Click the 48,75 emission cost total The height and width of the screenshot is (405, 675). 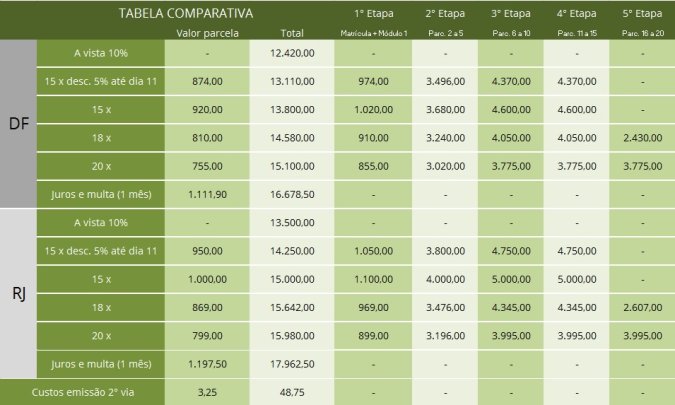click(293, 392)
